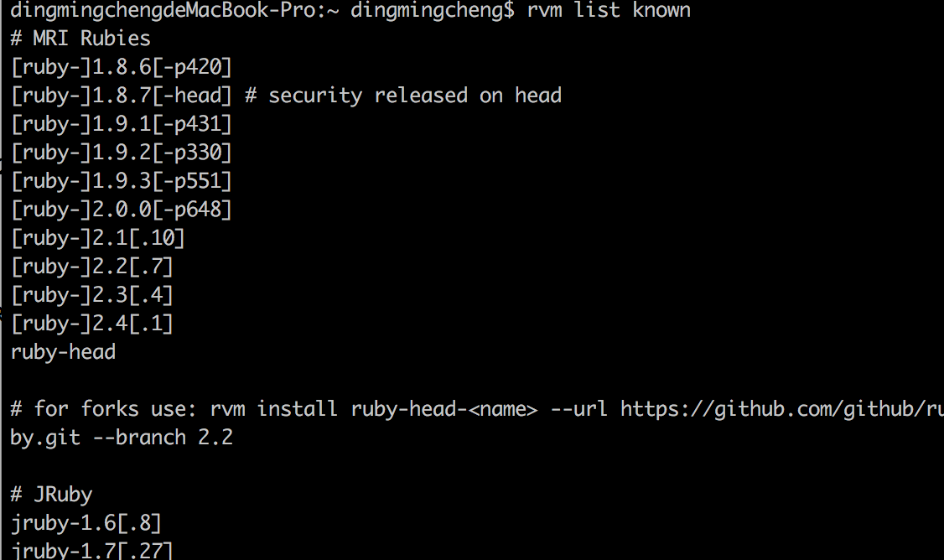Click the '--branch 2.2' text
The image size is (944, 560).
pyautogui.click(x=163, y=438)
